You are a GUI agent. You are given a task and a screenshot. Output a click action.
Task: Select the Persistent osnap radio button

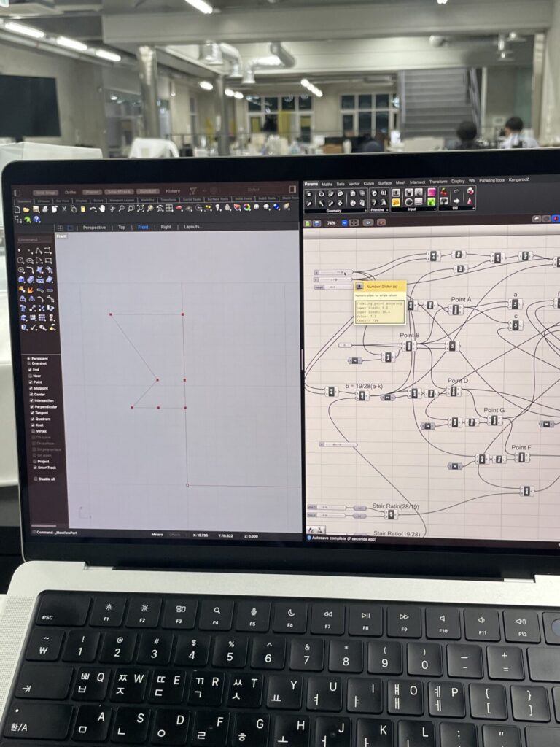(29, 357)
